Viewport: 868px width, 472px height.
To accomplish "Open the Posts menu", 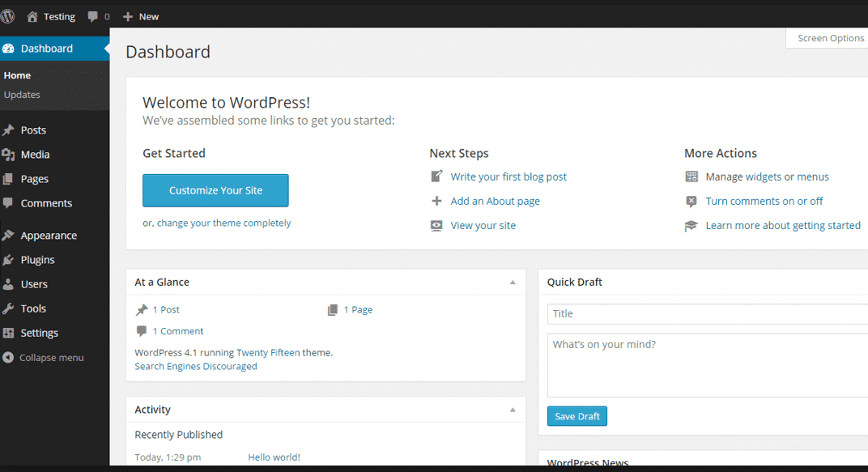I will click(x=33, y=130).
